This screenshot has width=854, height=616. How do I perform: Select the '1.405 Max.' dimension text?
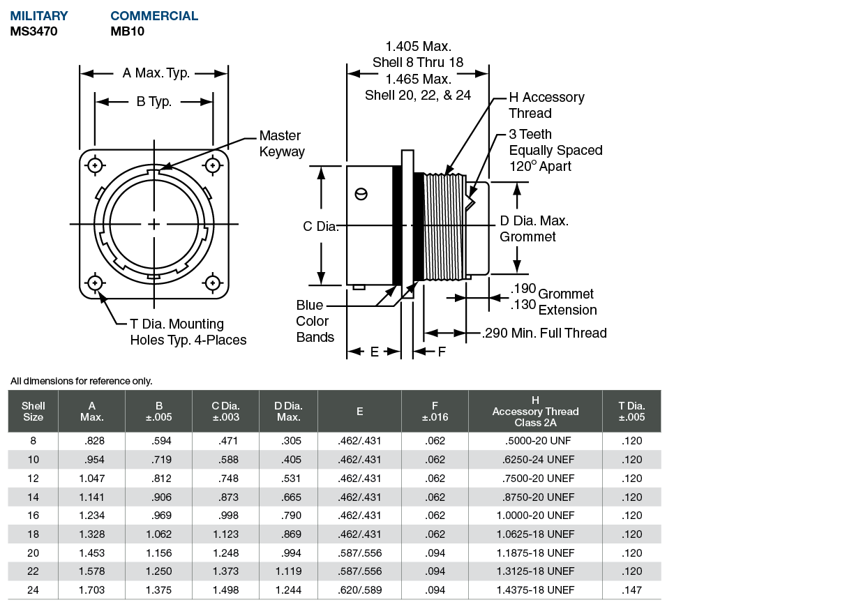418,46
